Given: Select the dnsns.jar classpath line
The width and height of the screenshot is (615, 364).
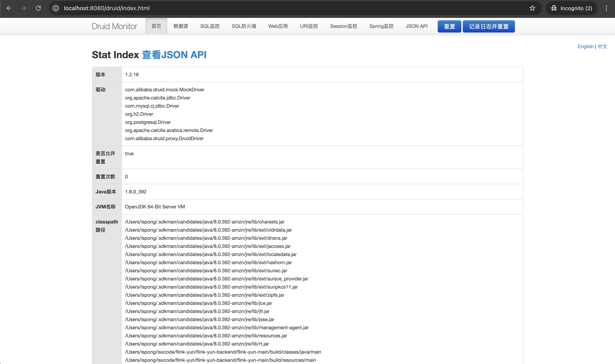Looking at the screenshot, I should pyautogui.click(x=206, y=238).
